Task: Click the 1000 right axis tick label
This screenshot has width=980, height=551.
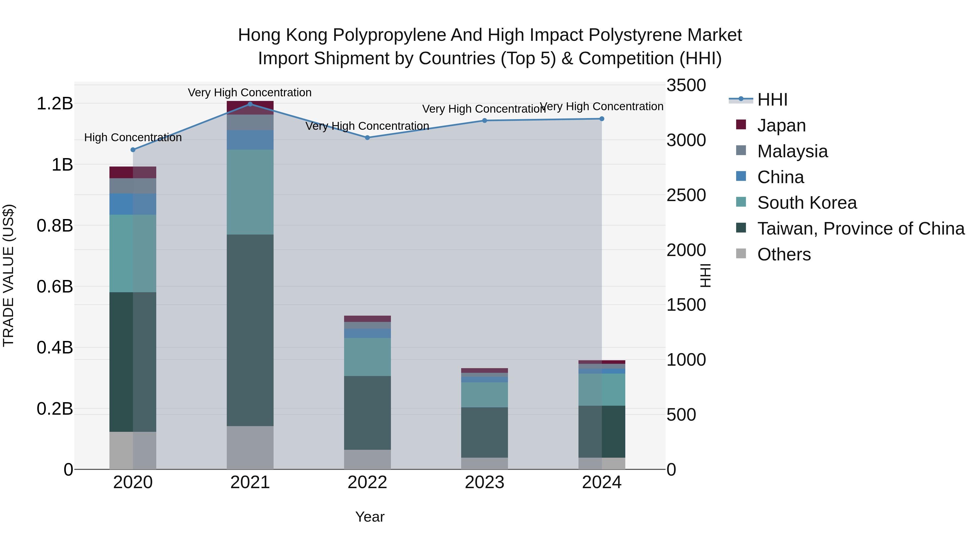Action: point(686,360)
